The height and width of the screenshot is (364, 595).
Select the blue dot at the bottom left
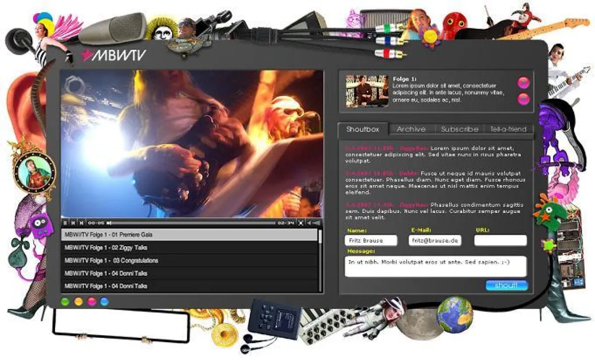coord(104,301)
